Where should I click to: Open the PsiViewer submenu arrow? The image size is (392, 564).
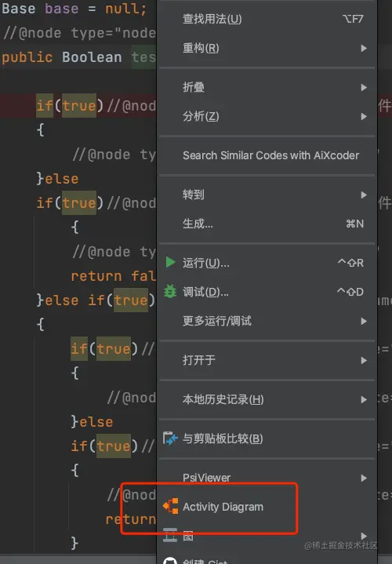pos(364,478)
